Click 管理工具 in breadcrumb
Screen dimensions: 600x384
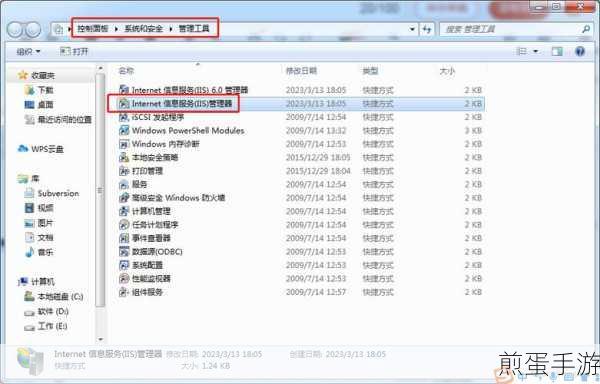pyautogui.click(x=194, y=29)
